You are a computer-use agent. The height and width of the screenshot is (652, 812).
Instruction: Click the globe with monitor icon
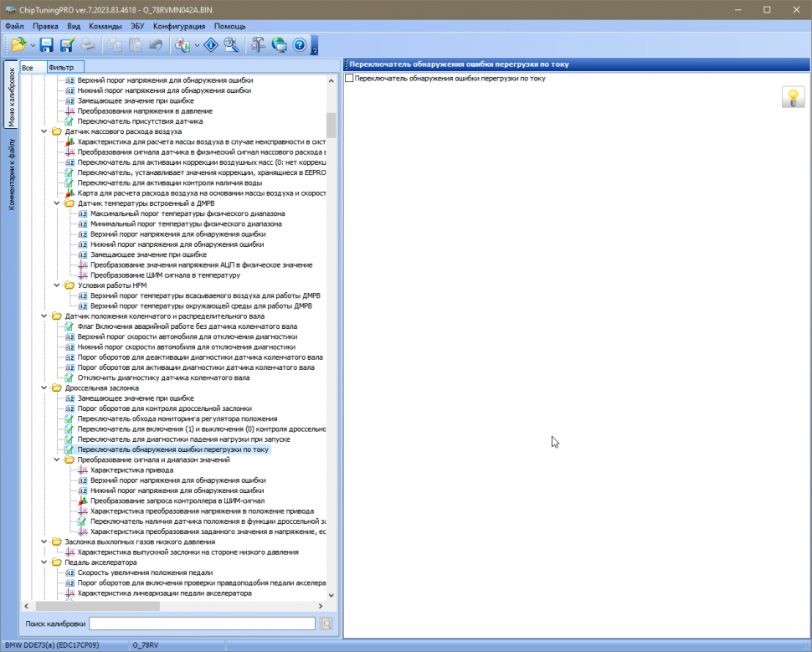279,45
